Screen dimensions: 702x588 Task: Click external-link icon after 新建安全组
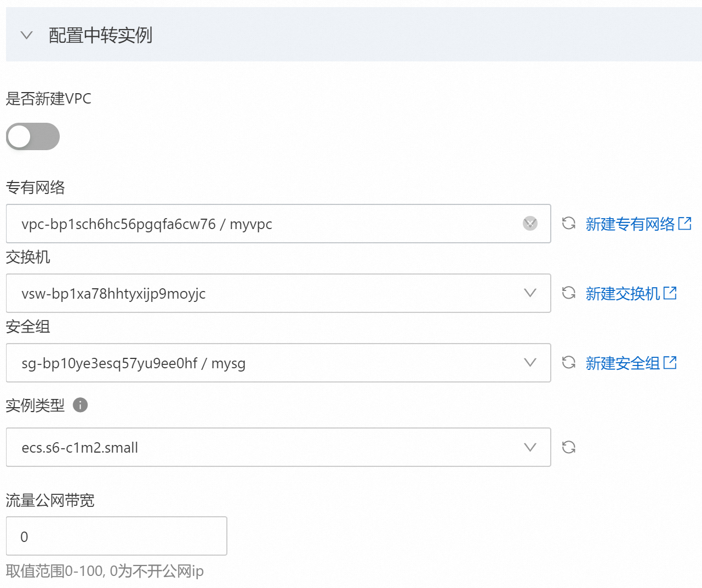pyautogui.click(x=670, y=363)
